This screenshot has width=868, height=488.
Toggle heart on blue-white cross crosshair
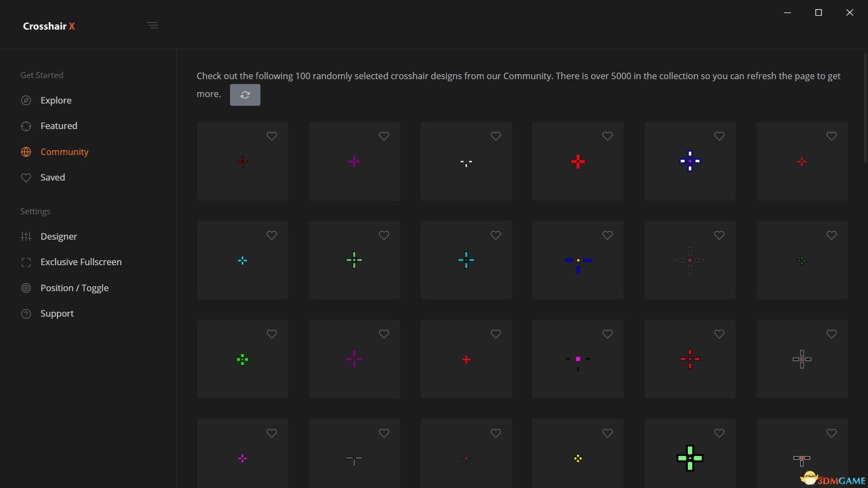(x=719, y=136)
